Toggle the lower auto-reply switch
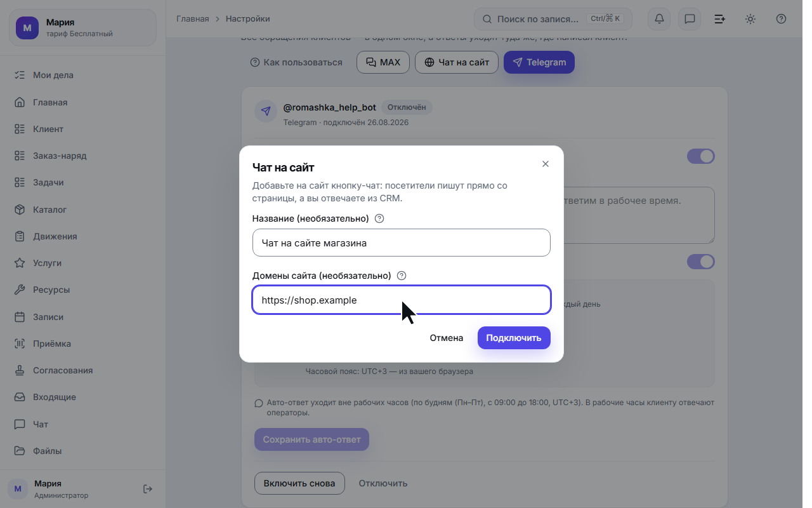812x508 pixels. (x=700, y=262)
